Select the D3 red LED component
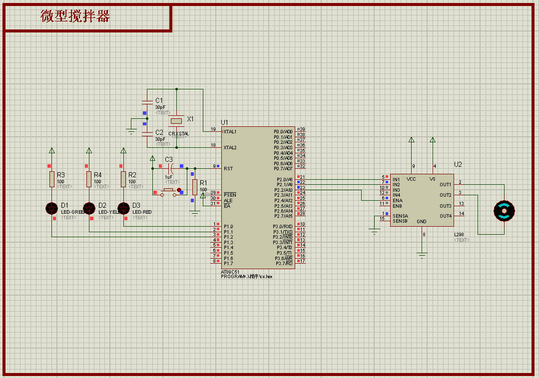This screenshot has width=539, height=378. (123, 208)
